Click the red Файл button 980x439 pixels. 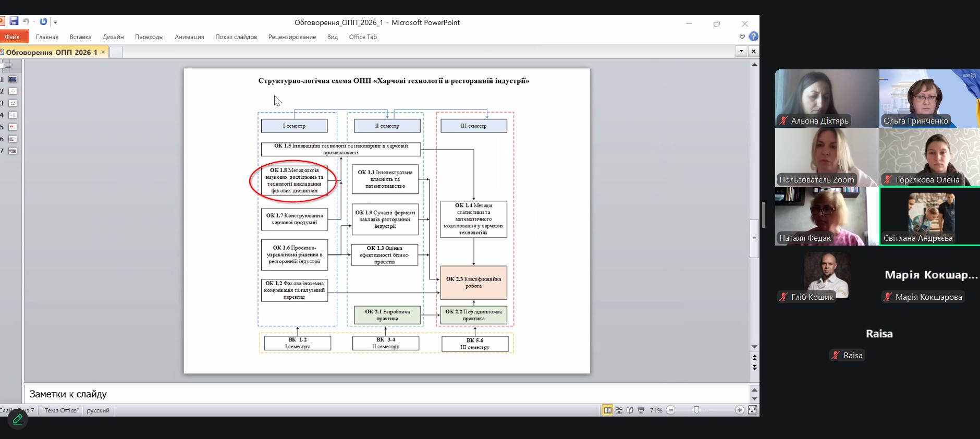coord(12,37)
